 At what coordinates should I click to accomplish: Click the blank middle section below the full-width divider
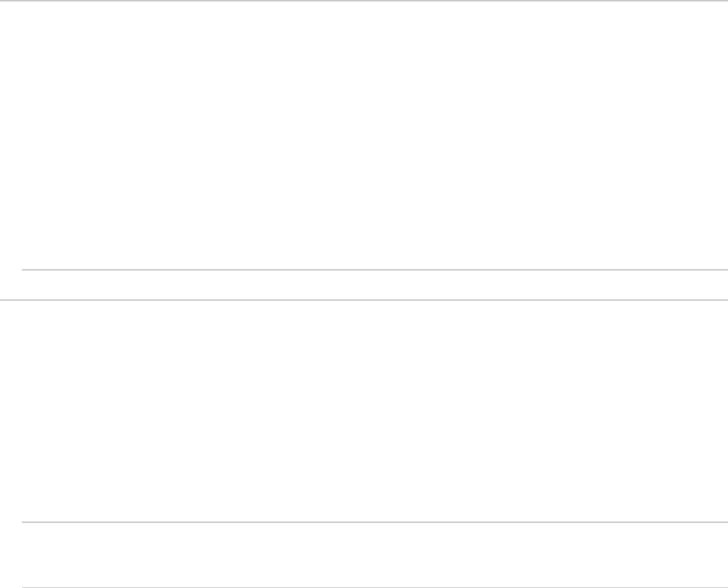pyautogui.click(x=364, y=410)
